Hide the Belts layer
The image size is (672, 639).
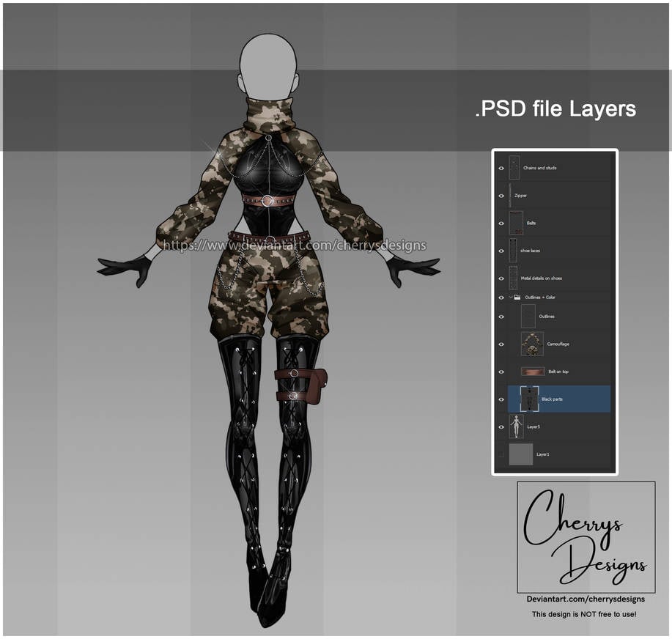tap(501, 224)
